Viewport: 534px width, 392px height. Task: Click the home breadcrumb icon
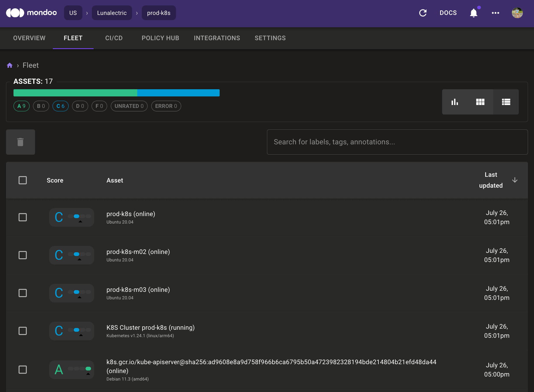coord(9,65)
